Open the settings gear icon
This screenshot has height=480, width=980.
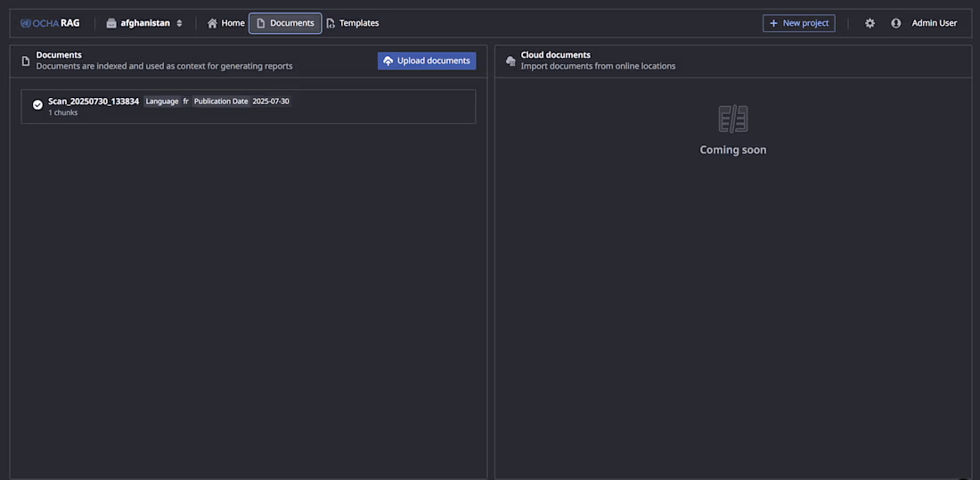click(x=870, y=23)
